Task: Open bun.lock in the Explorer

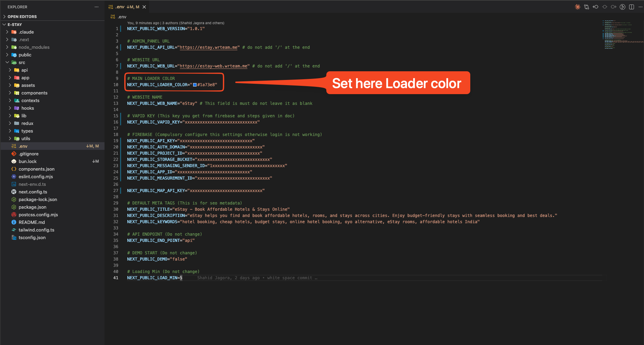Action: (52, 162)
